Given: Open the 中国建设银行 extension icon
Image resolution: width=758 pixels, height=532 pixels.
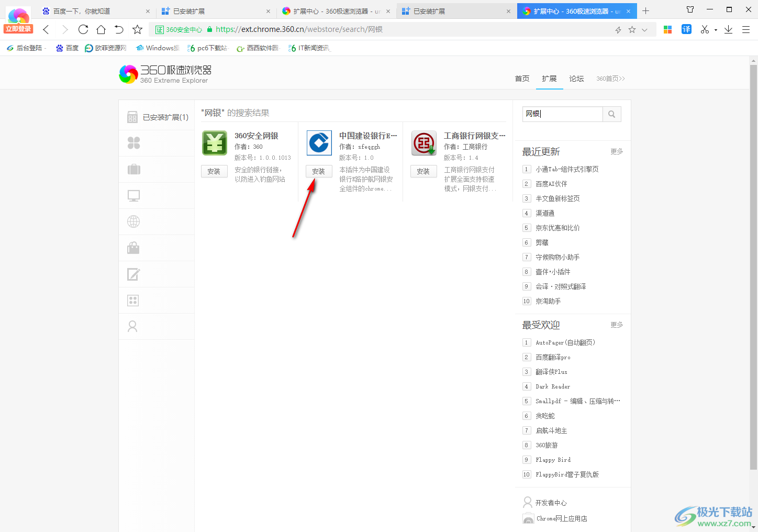Looking at the screenshot, I should [x=319, y=143].
